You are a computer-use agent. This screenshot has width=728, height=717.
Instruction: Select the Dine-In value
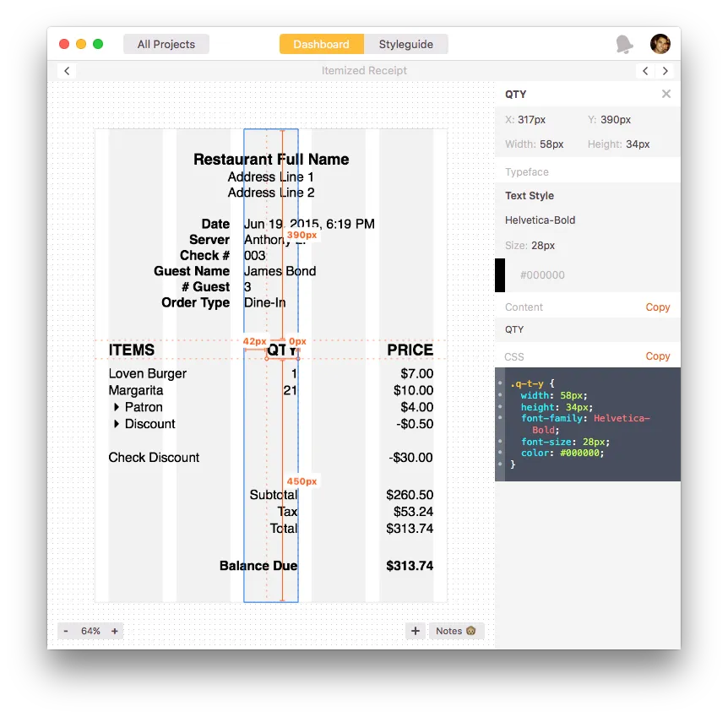264,302
